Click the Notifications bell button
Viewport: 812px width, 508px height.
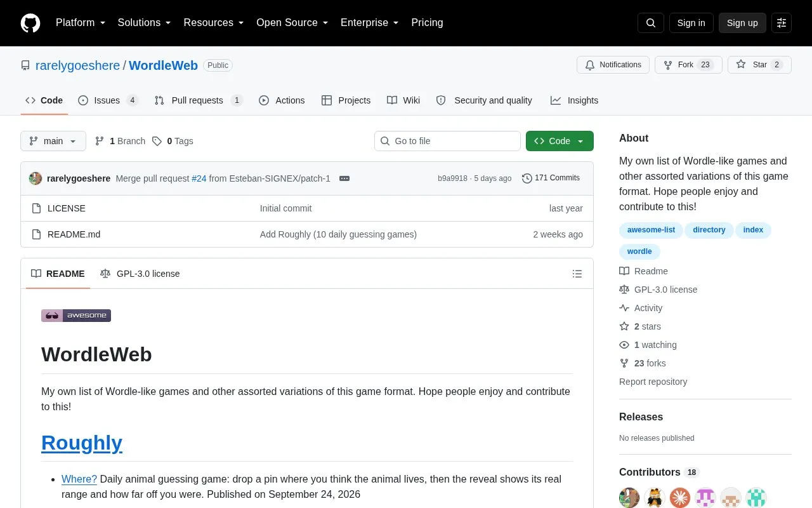613,65
